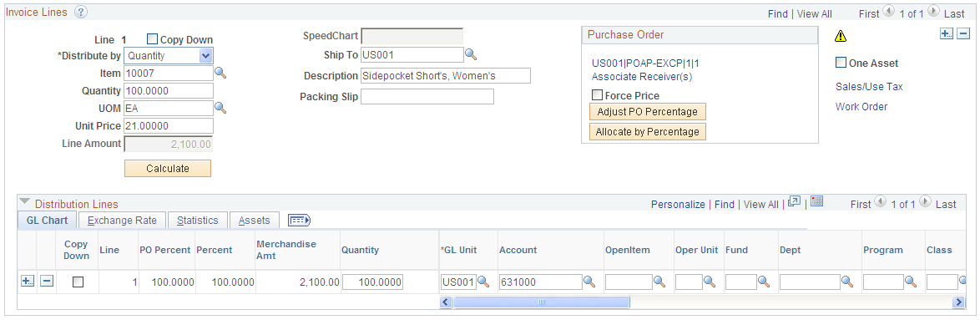Open Dept lookup magnifier
Image resolution: width=980 pixels, height=320 pixels.
847,282
